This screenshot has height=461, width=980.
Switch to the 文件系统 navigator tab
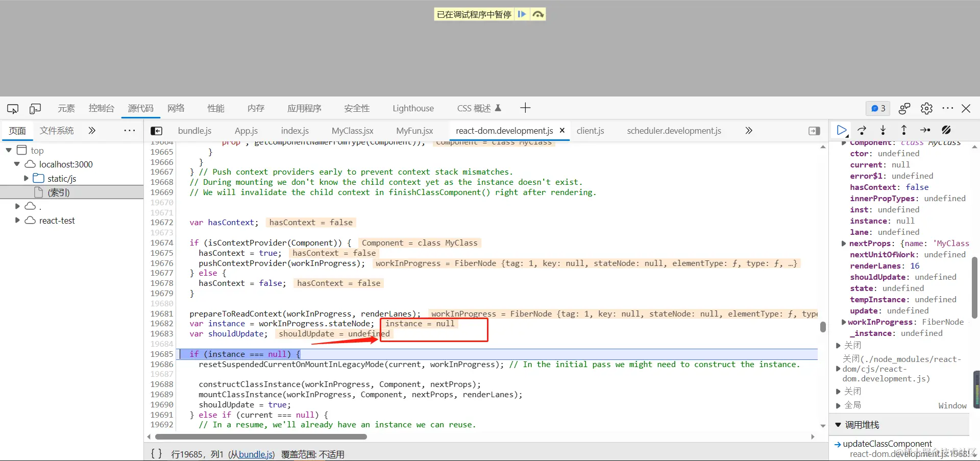[57, 131]
